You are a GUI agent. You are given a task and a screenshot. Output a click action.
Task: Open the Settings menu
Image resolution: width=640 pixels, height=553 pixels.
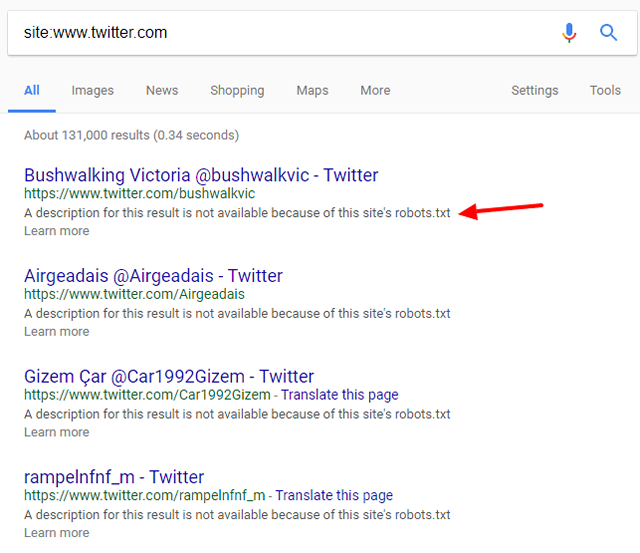coord(535,91)
